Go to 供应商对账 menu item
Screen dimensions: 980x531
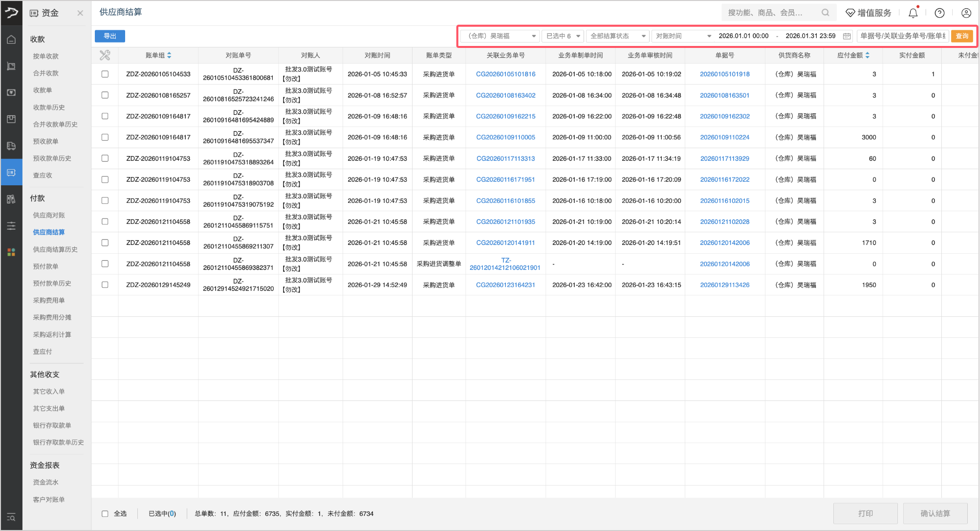point(48,215)
